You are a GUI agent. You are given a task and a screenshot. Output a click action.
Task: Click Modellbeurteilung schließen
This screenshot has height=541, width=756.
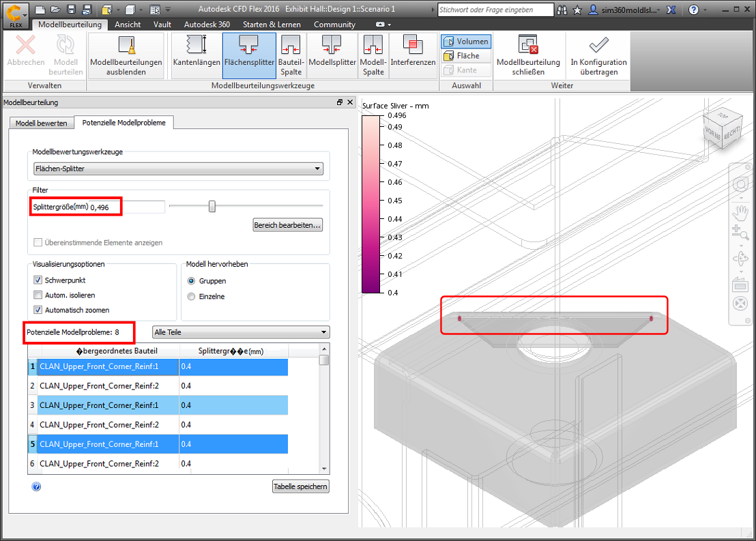click(528, 55)
